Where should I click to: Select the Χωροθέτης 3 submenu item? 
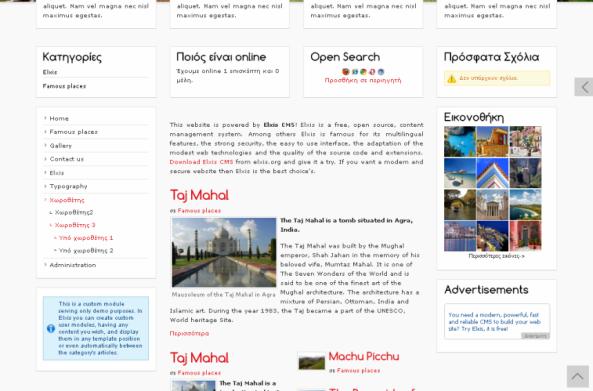click(x=75, y=225)
